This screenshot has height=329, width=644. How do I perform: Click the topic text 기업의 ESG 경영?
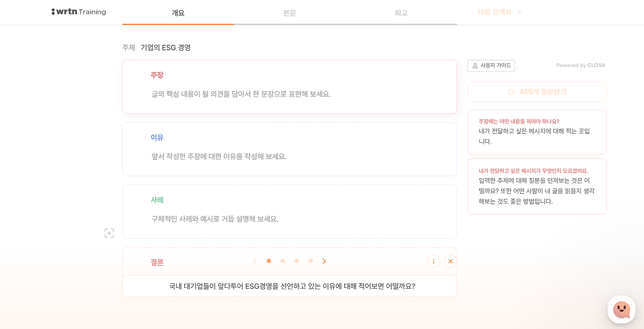(166, 47)
